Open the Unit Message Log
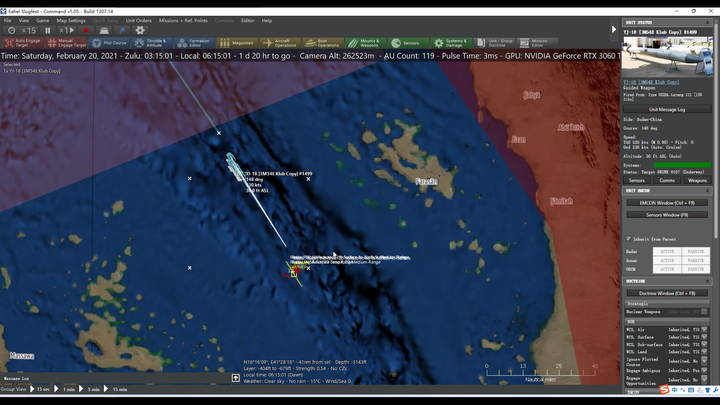Viewport: 720px width, 405px height. (x=666, y=109)
